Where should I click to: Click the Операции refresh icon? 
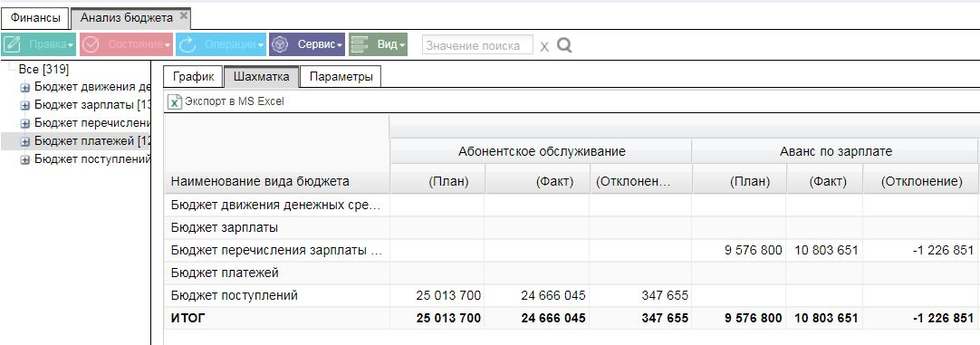point(187,45)
